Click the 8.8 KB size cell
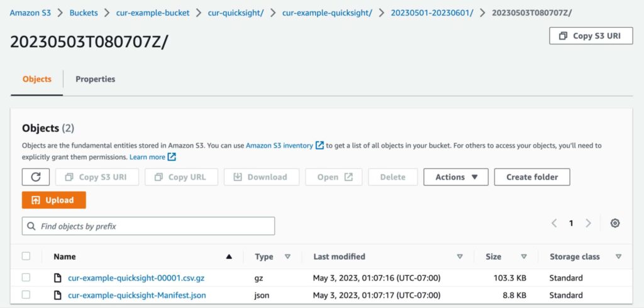The width and height of the screenshot is (644, 308). pyautogui.click(x=514, y=295)
